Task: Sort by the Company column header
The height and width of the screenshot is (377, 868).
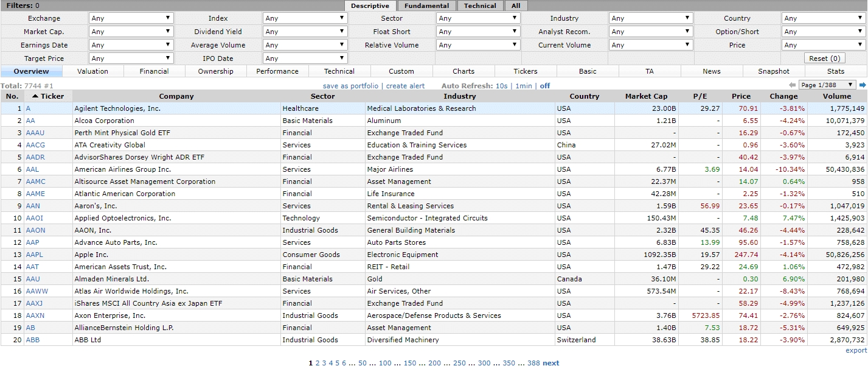Action: [176, 96]
